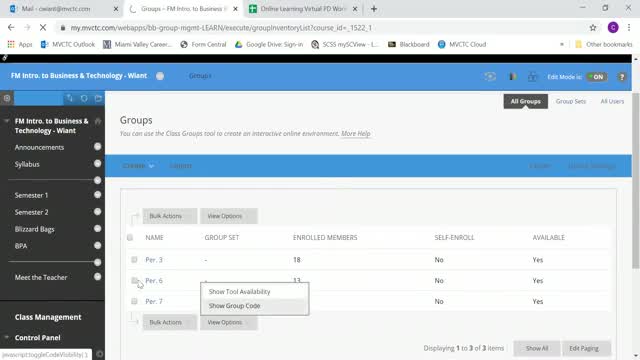Open the Chrome profile avatar icon
640x360 pixels.
(x=613, y=27)
